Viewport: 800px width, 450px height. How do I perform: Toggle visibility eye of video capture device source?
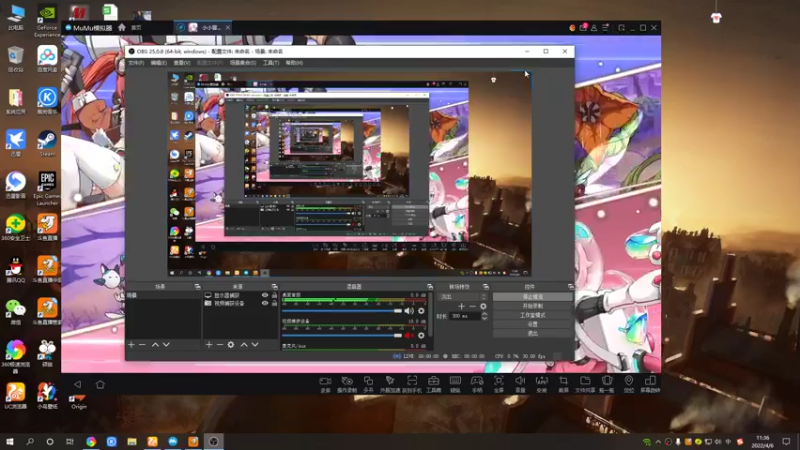pyautogui.click(x=265, y=303)
